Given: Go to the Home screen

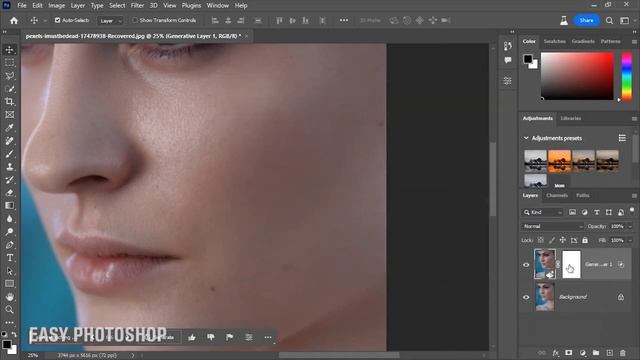Looking at the screenshot, I should pos(14,20).
